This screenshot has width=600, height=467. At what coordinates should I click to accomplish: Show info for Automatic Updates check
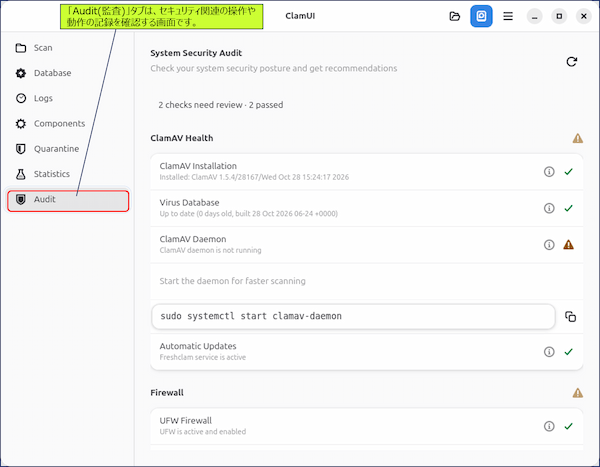tap(549, 352)
